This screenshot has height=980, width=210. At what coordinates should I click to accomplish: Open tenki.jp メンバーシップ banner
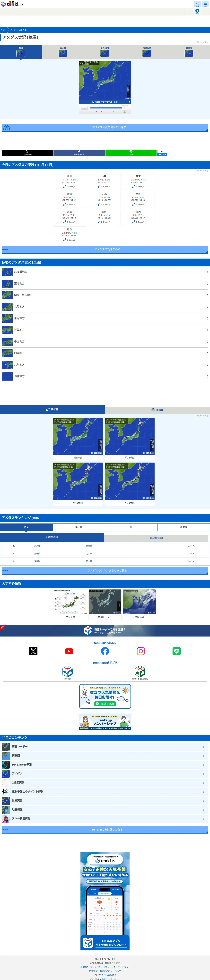point(105,722)
